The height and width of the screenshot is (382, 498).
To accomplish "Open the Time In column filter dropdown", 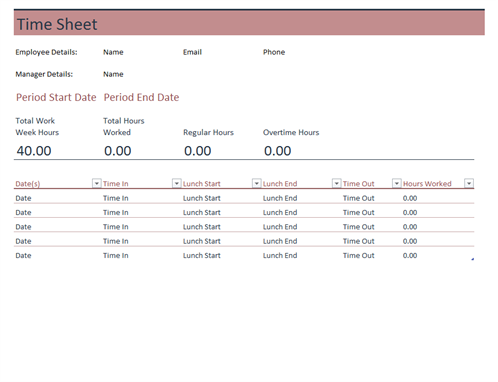I will click(x=176, y=183).
